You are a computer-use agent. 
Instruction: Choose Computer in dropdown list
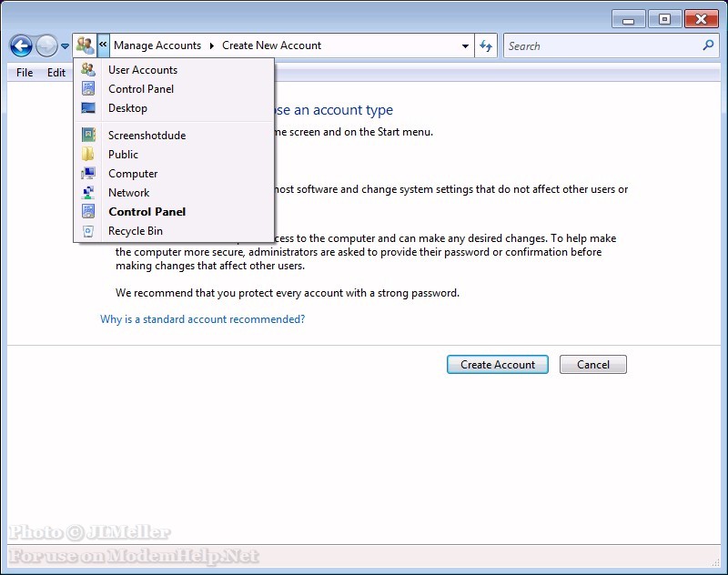(x=174, y=173)
